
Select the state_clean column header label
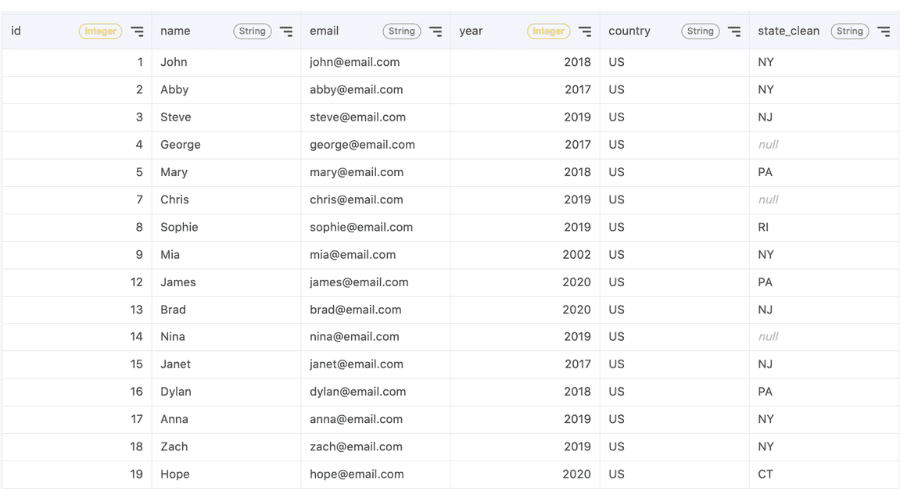tap(789, 31)
